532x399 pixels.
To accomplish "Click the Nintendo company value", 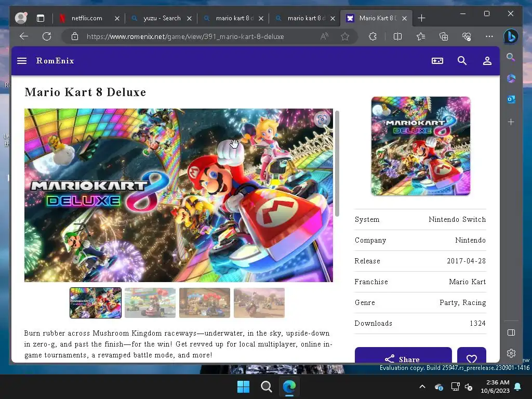I will pos(470,240).
